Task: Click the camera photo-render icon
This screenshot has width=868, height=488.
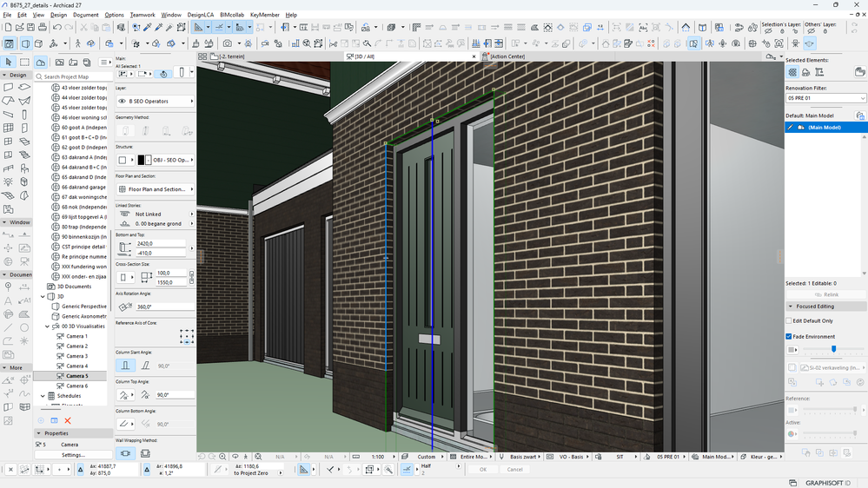Action: click(x=228, y=43)
